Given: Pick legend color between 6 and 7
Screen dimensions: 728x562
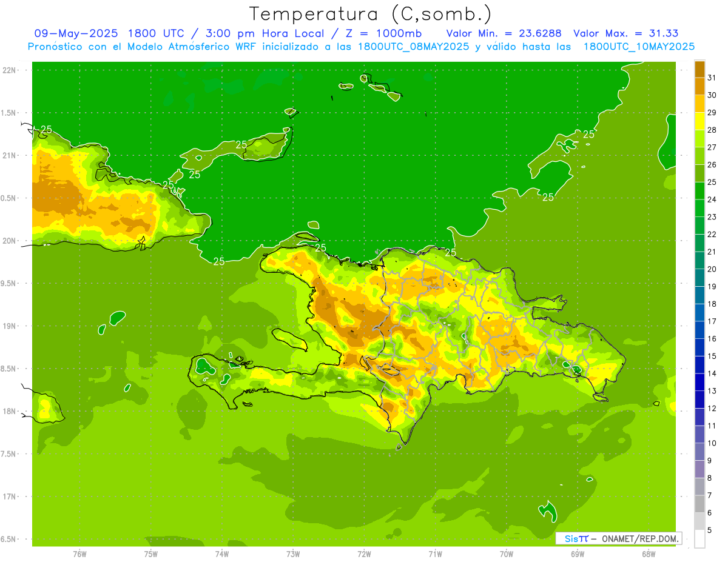Looking at the screenshot, I should click(699, 504).
